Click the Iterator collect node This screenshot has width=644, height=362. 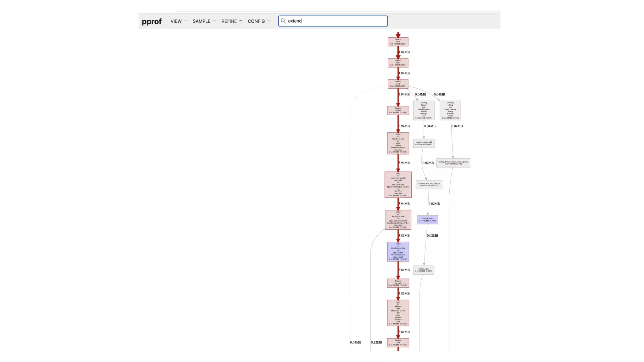[x=398, y=110]
